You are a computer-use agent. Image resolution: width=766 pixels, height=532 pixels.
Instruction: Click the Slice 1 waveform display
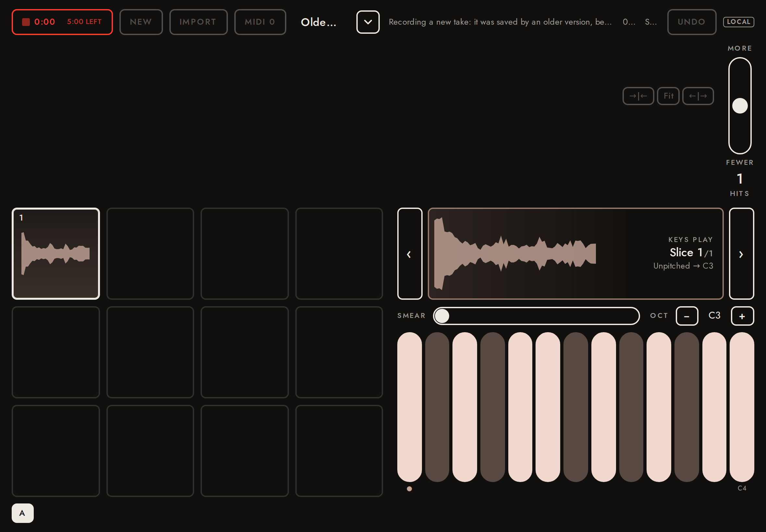pos(575,254)
